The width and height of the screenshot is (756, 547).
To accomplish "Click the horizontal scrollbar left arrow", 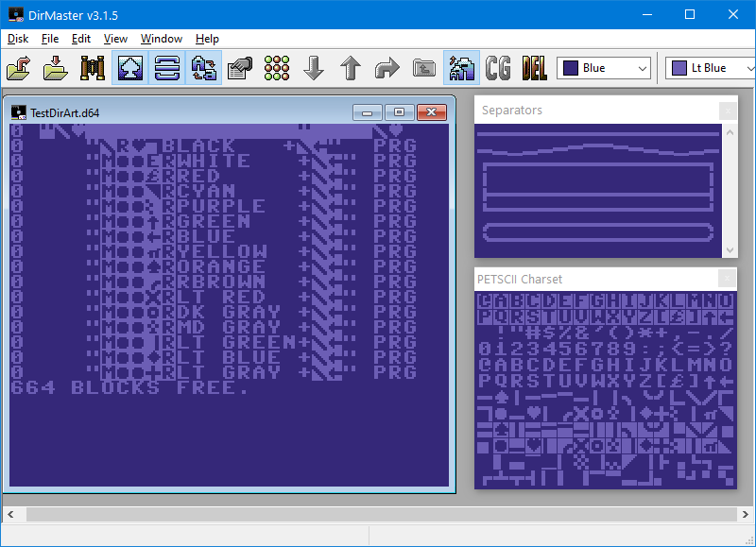I will [10, 514].
